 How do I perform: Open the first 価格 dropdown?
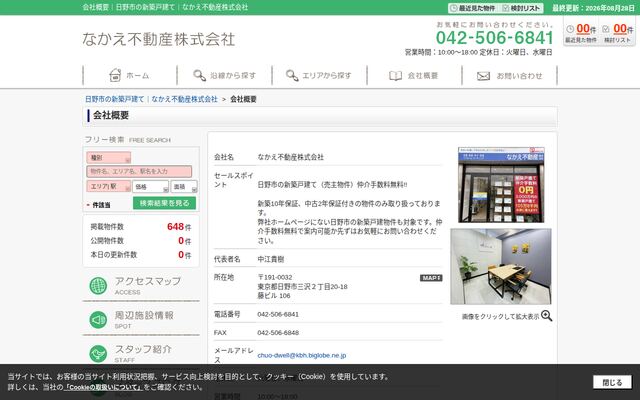click(x=150, y=187)
